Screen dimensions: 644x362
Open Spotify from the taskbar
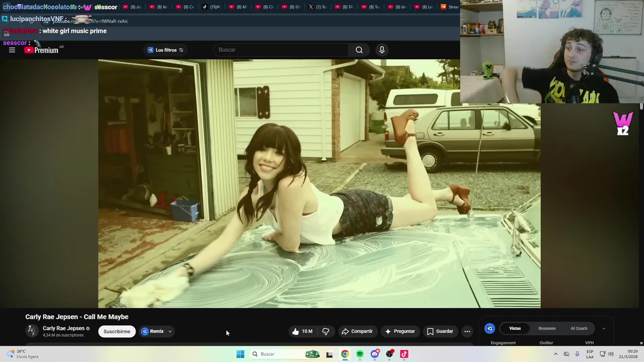(x=360, y=354)
